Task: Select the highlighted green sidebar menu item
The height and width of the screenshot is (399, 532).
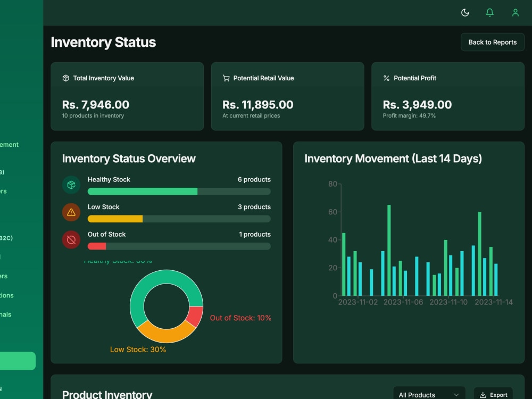Action: [x=18, y=361]
